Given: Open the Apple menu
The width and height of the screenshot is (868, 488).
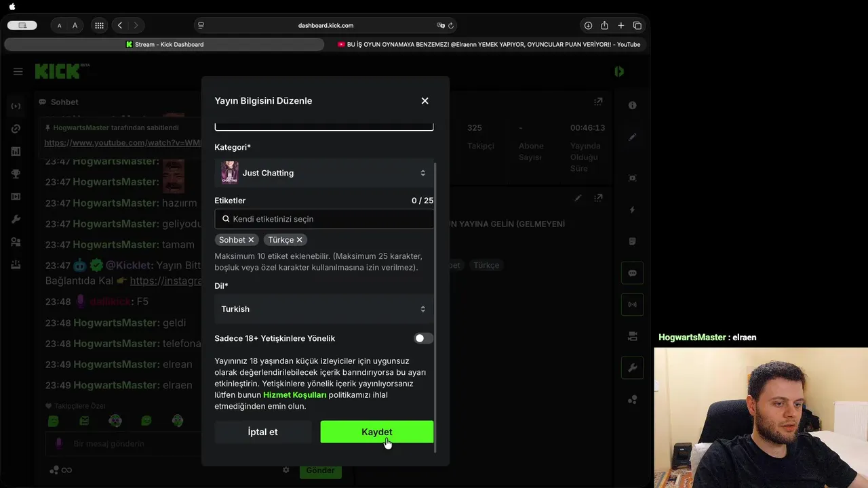Looking at the screenshot, I should coord(12,7).
